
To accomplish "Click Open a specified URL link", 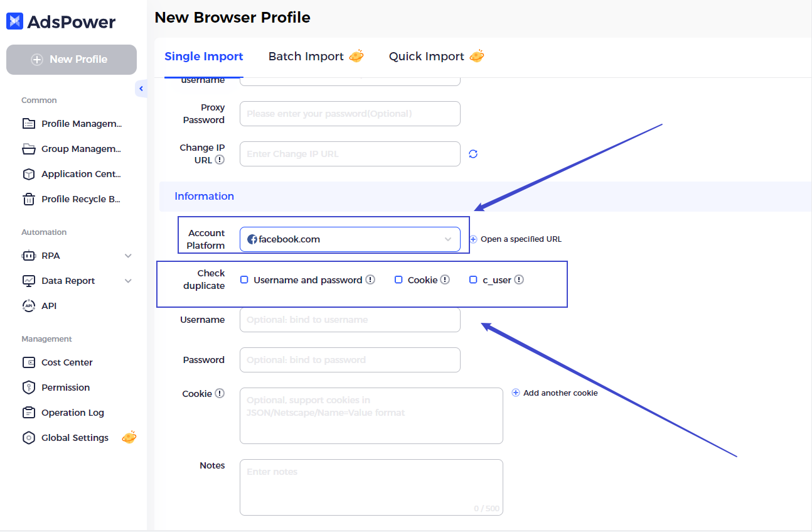I will point(516,239).
